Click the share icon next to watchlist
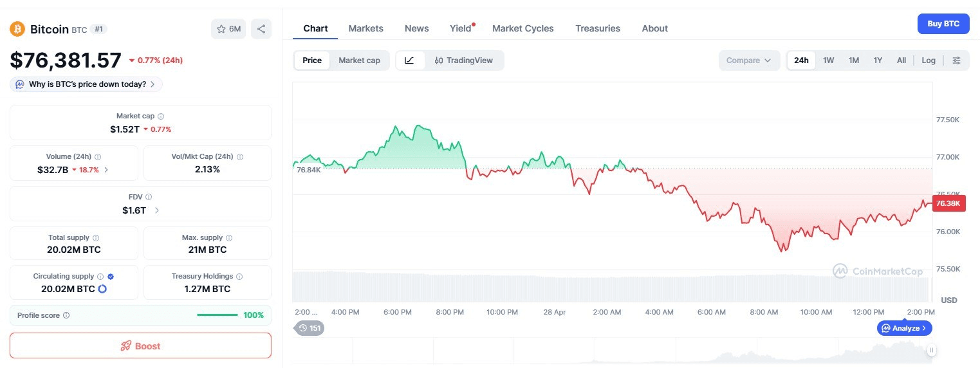The height and width of the screenshot is (368, 980). (261, 29)
